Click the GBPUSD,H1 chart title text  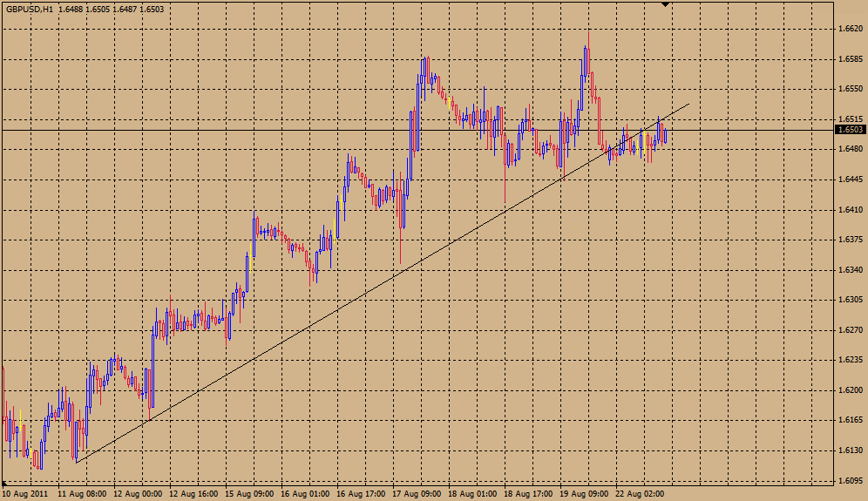(x=30, y=9)
